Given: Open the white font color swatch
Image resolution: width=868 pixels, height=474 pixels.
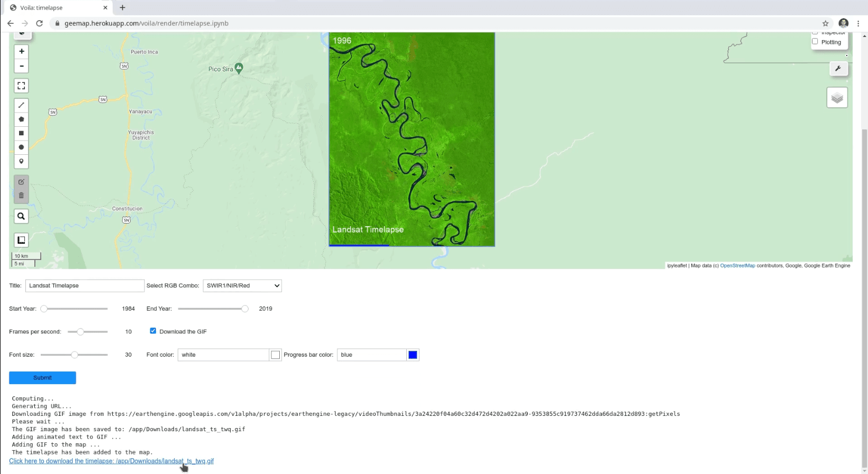Looking at the screenshot, I should click(x=275, y=355).
